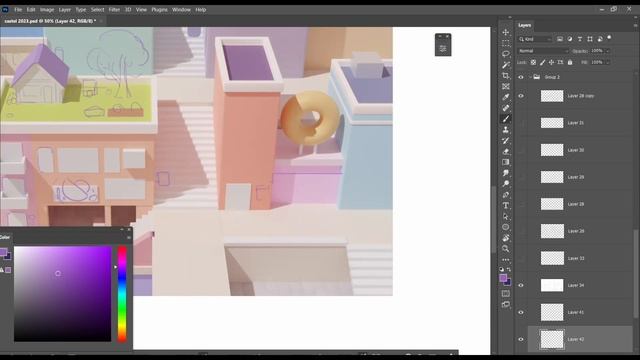
Task: Select the Magic Wand tool
Action: click(506, 65)
